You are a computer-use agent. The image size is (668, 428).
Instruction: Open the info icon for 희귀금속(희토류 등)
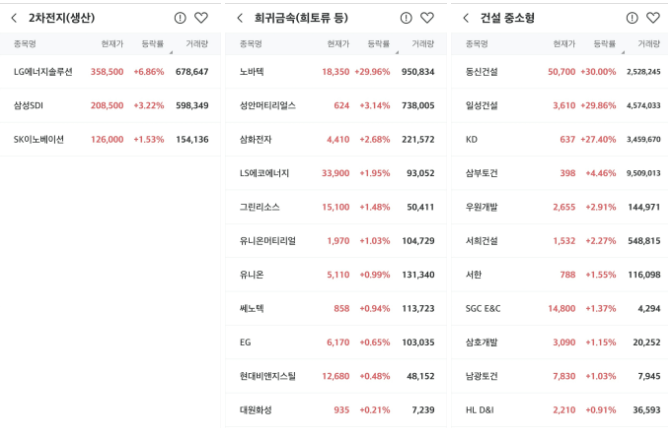pos(406,18)
